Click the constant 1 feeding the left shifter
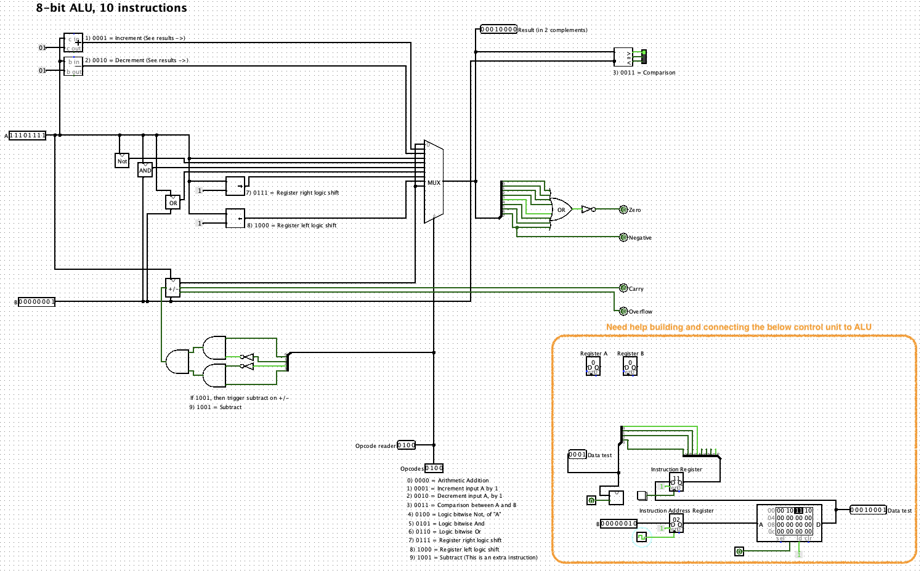Image resolution: width=924 pixels, height=573 pixels. 200,223
